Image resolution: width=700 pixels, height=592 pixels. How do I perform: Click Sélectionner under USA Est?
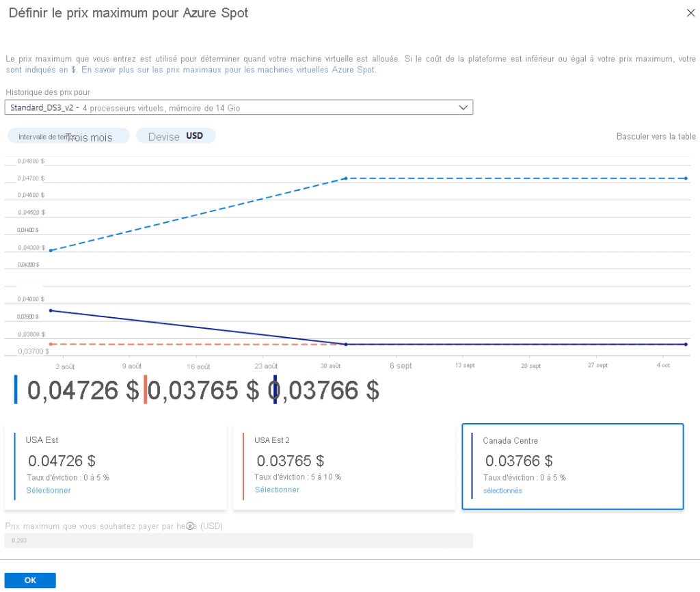point(49,490)
